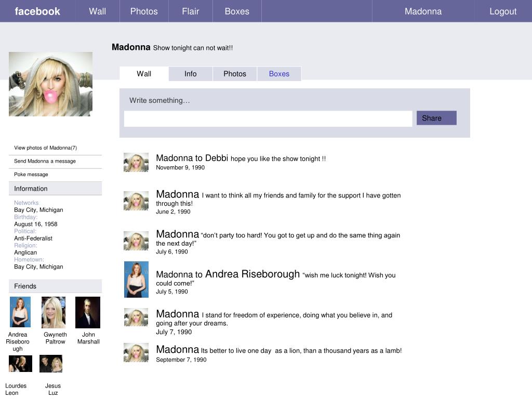Click the Madonna account link in top bar
Image resolution: width=532 pixels, height=399 pixels.
[x=423, y=11]
